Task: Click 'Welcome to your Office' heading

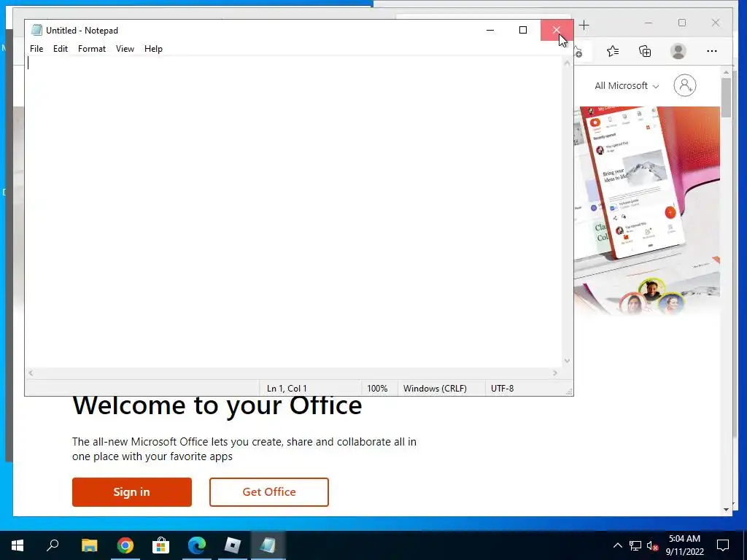Action: 217,406
